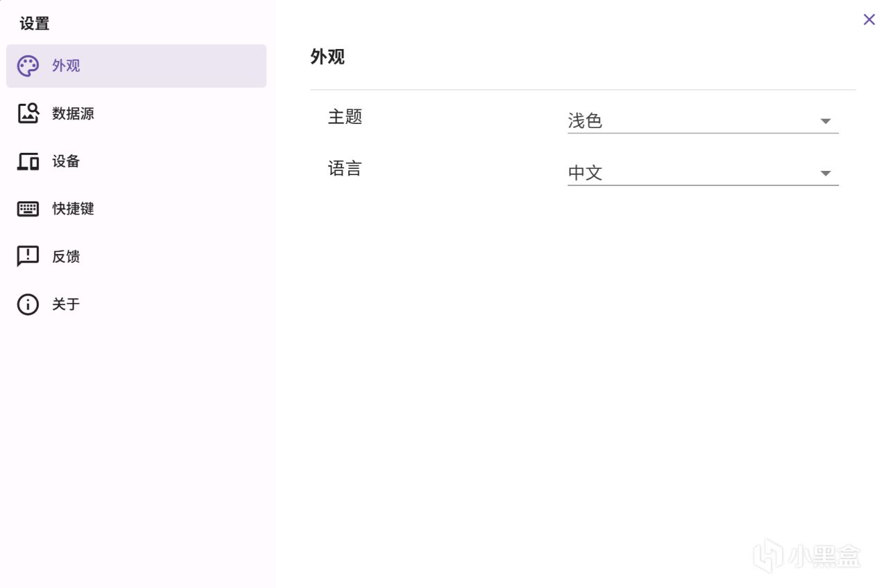This screenshot has height=588, width=886.
Task: Click the Data Source (数据源) picture icon
Action: point(28,113)
